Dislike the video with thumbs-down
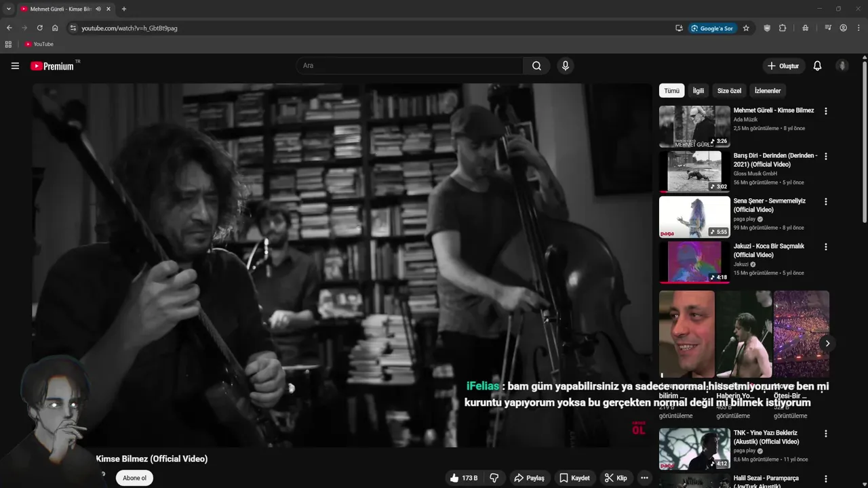The image size is (868, 488). coord(494,478)
